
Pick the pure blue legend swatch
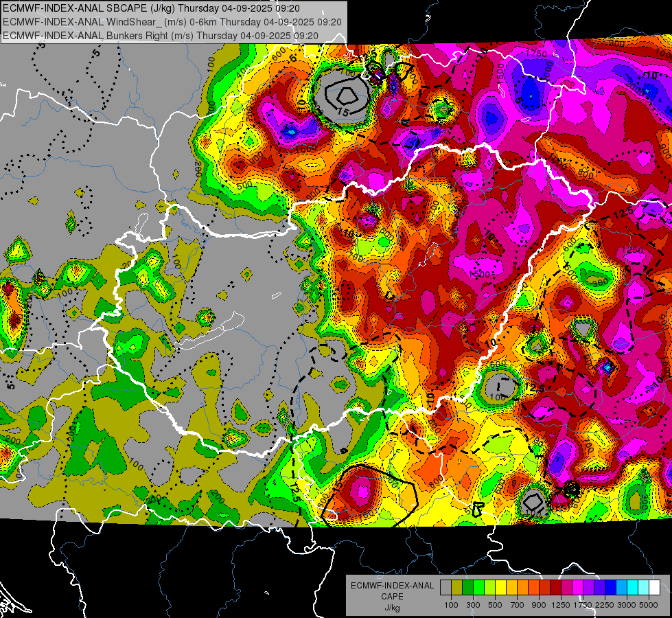(610, 588)
